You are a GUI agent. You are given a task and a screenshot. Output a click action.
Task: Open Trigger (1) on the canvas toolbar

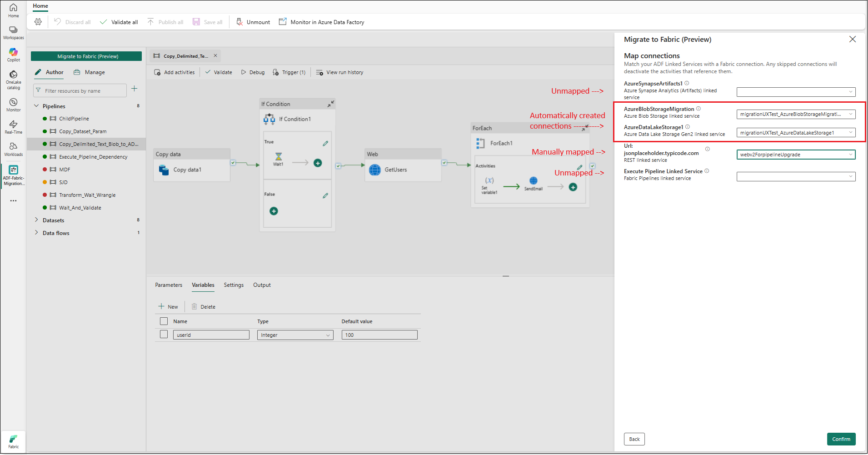289,72
